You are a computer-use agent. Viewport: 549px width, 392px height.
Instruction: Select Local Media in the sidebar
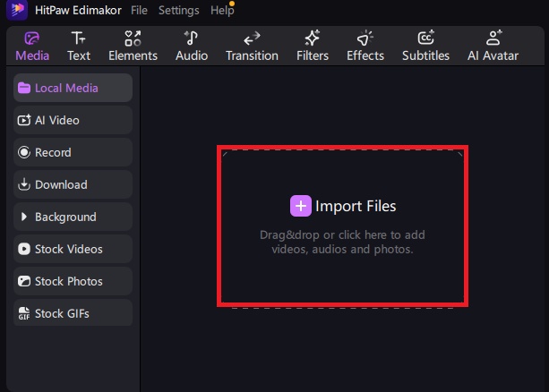pyautogui.click(x=73, y=88)
